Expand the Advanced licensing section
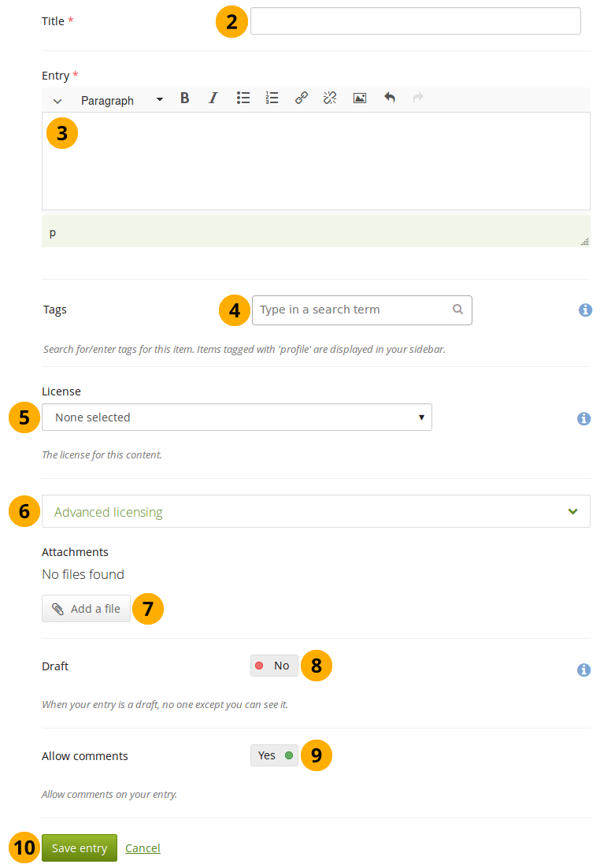This screenshot has height=868, width=600. click(315, 512)
